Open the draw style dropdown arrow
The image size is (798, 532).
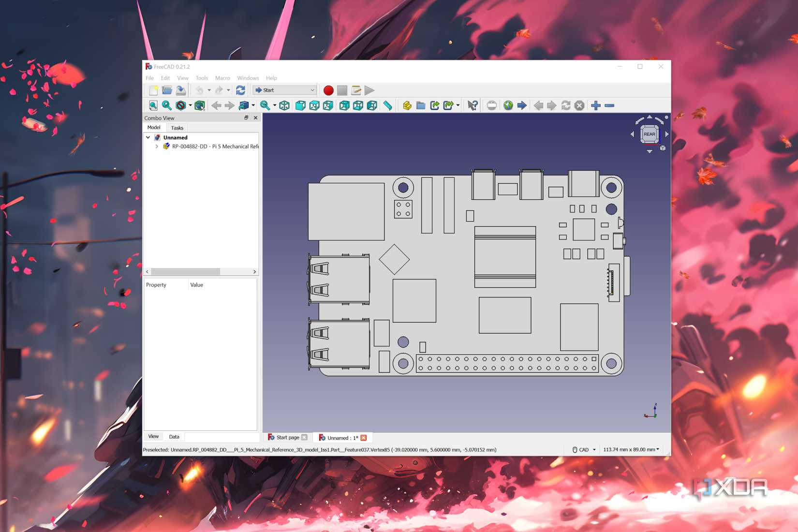click(190, 105)
